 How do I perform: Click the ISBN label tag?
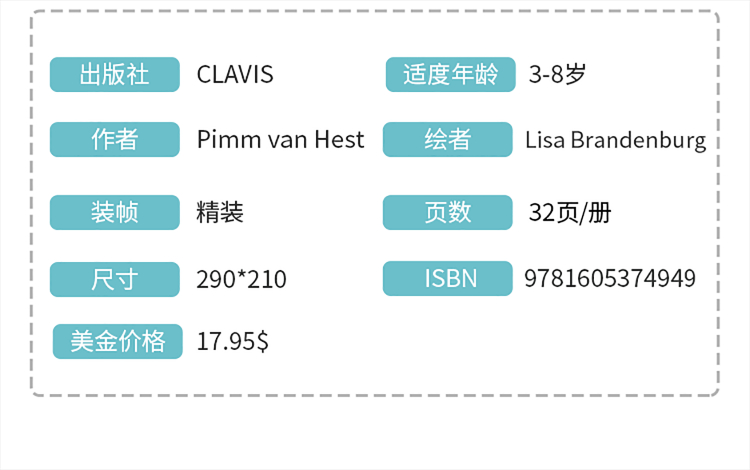click(x=447, y=278)
